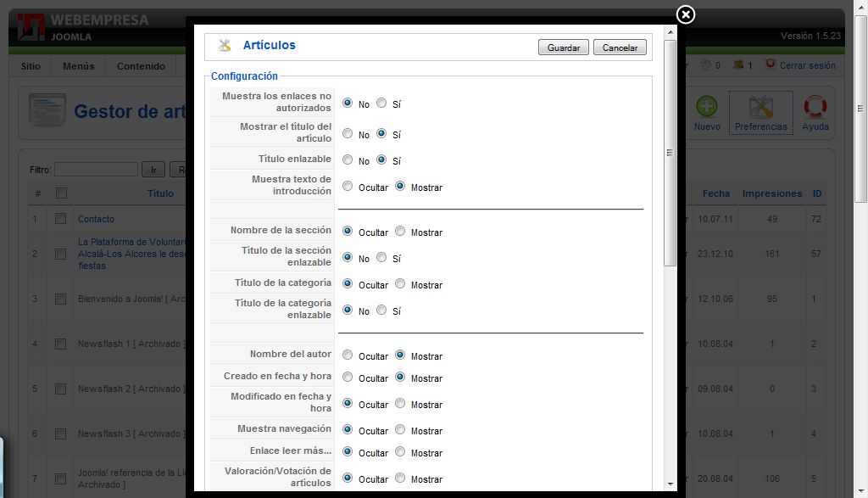
Task: Check the Newsflash 1 row checkbox
Action: [x=61, y=344]
